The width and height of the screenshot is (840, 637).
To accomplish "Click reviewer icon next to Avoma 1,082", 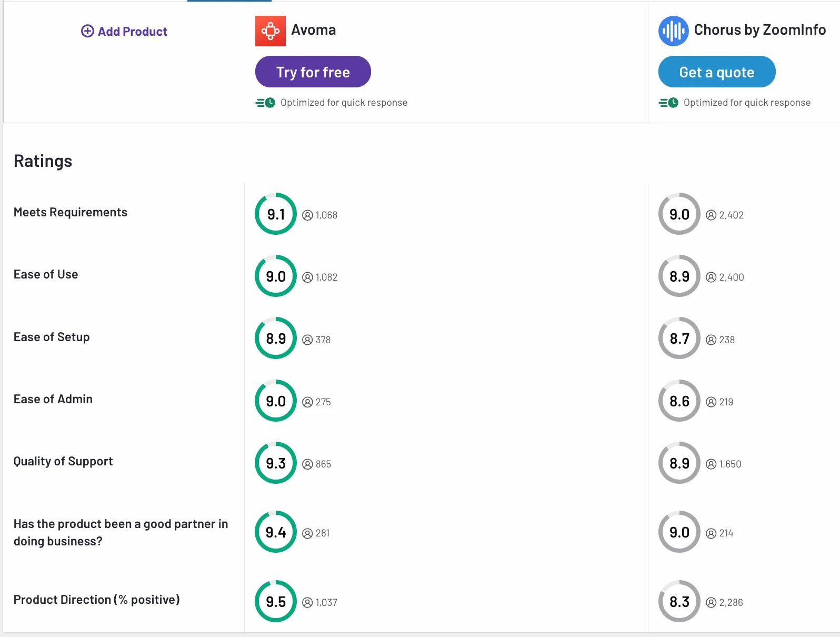I will 308,277.
